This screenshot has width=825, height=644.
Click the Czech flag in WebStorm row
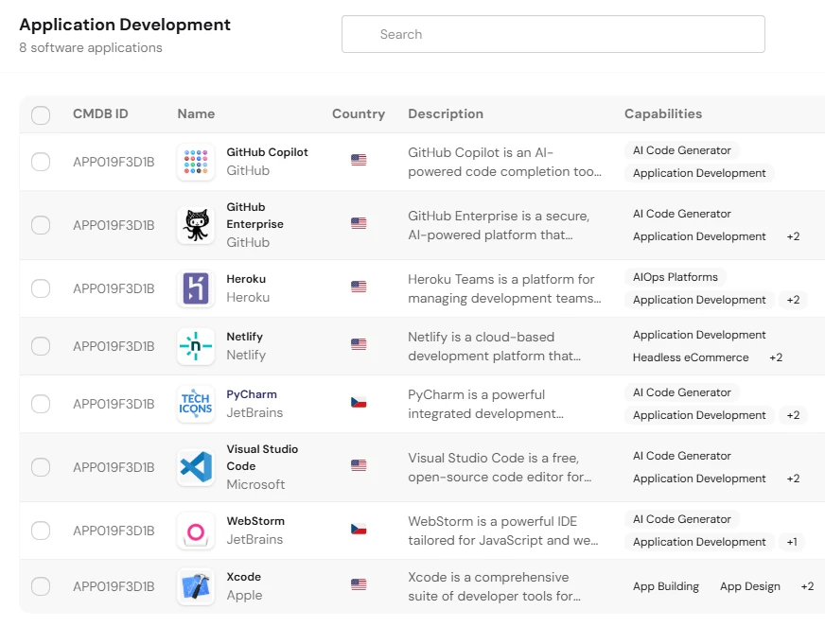click(x=359, y=529)
